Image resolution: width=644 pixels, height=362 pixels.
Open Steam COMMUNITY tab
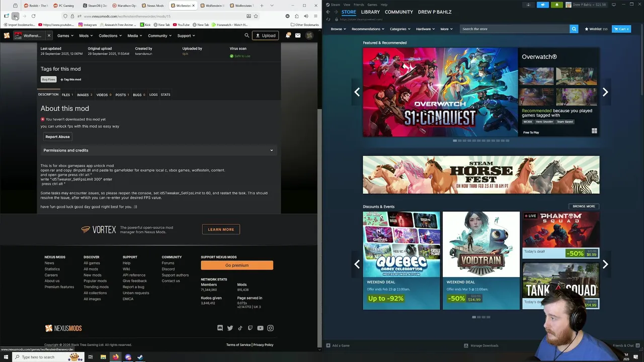click(x=399, y=12)
